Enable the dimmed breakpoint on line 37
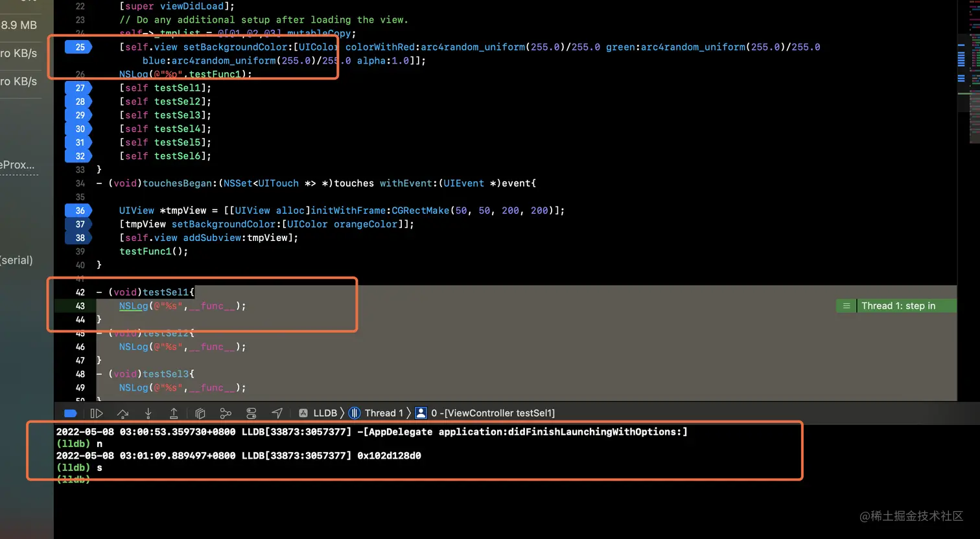 (x=79, y=224)
